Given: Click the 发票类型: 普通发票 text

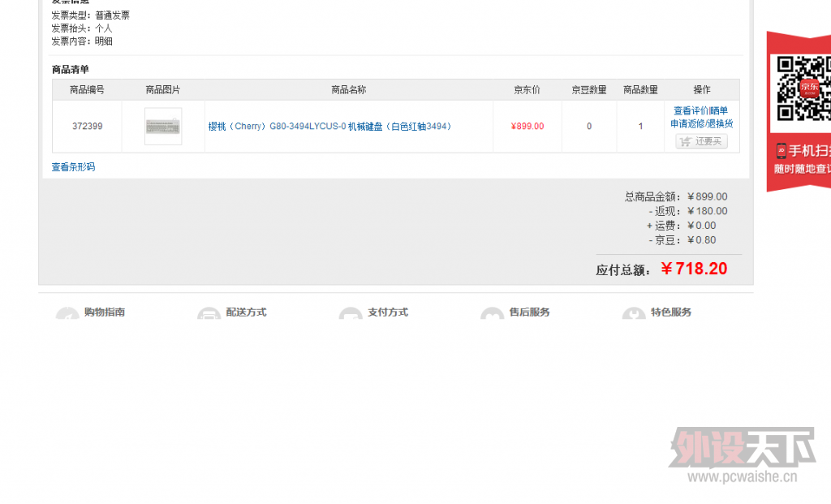Looking at the screenshot, I should pyautogui.click(x=90, y=15).
